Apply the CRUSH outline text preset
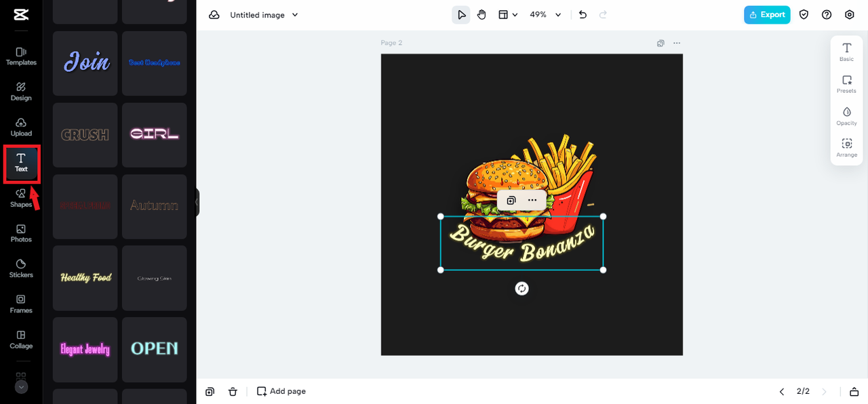868x404 pixels. point(85,135)
